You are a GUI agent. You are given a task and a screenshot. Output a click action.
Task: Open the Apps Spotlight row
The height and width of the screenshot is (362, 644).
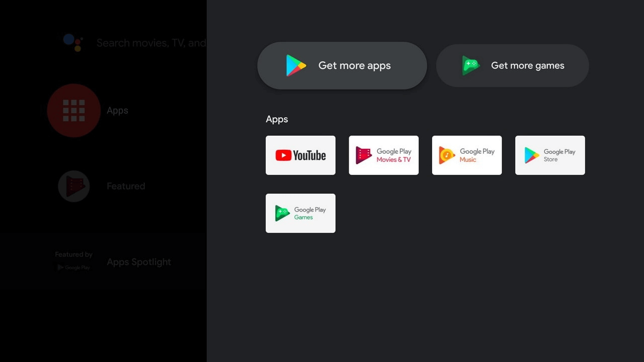pos(139,262)
